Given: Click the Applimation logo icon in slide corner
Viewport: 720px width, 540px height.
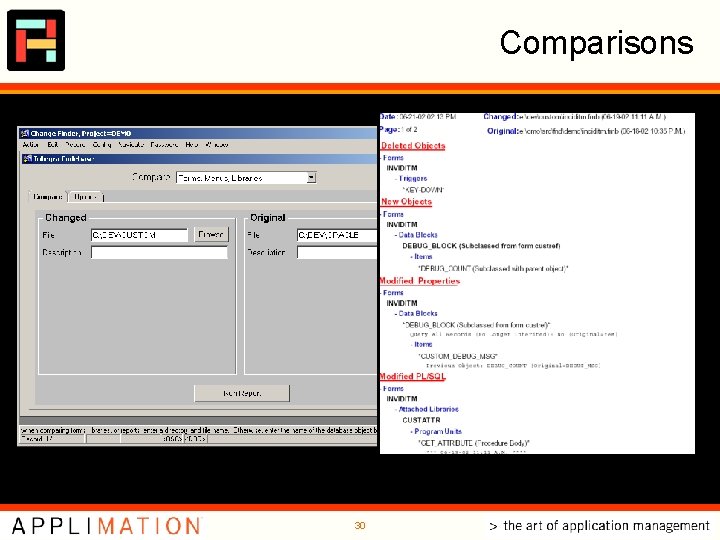Looking at the screenshot, I should [36, 40].
